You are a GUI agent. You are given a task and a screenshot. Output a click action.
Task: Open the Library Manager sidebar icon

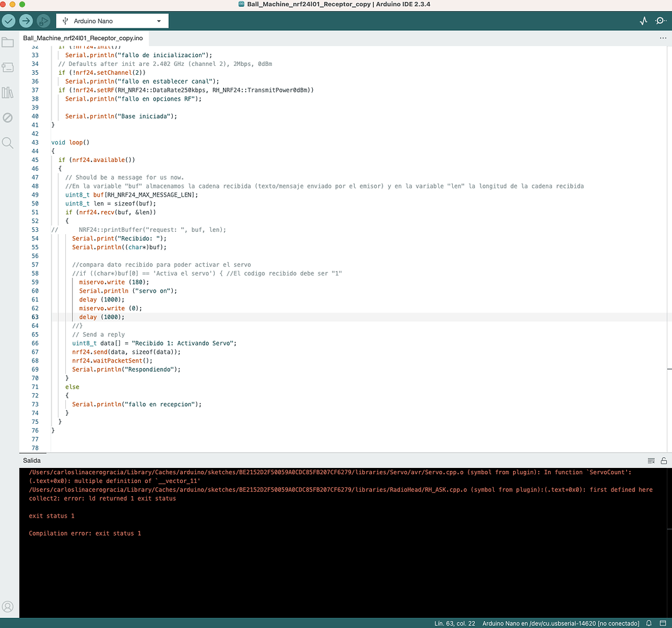click(8, 93)
